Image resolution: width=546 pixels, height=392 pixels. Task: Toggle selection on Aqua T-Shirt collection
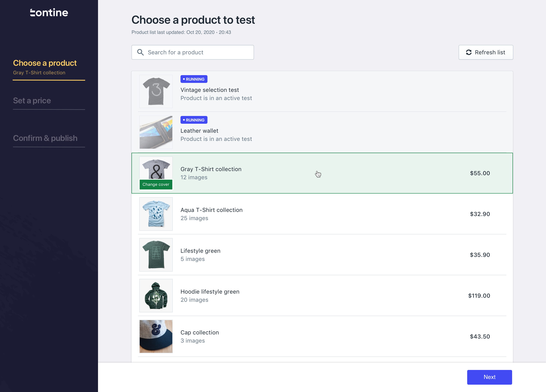click(322, 214)
